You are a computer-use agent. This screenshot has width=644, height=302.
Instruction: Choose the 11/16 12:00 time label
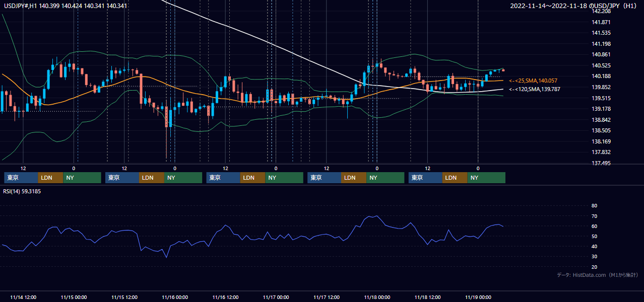(226, 297)
